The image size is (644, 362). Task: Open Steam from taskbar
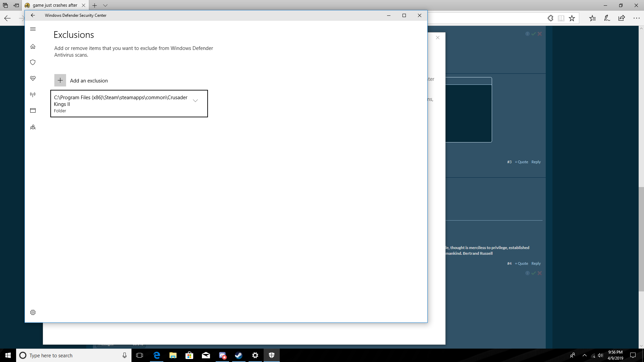(238, 355)
